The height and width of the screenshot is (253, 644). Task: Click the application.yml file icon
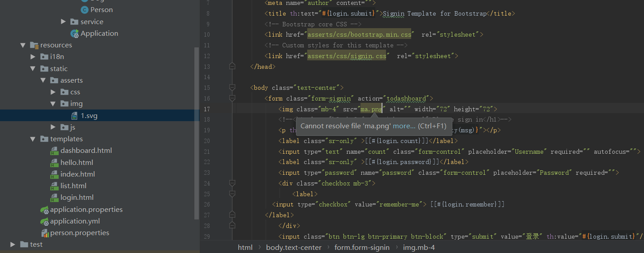[44, 221]
